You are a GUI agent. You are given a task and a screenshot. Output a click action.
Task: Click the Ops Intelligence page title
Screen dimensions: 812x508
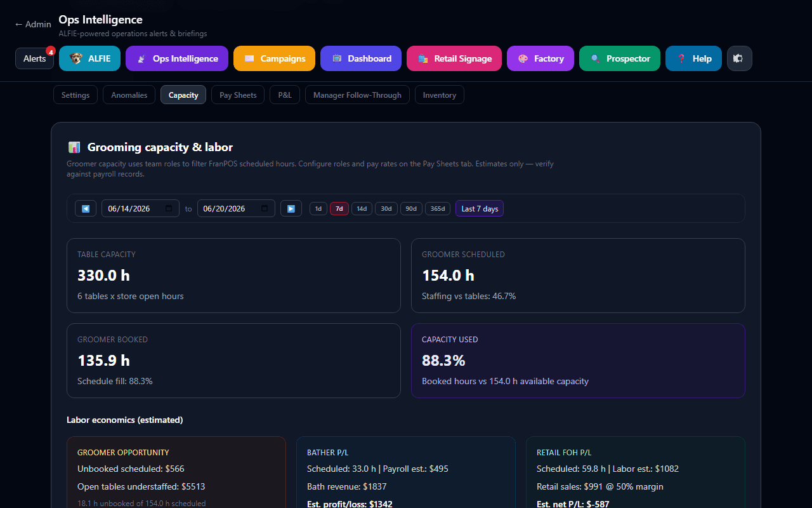tap(100, 20)
